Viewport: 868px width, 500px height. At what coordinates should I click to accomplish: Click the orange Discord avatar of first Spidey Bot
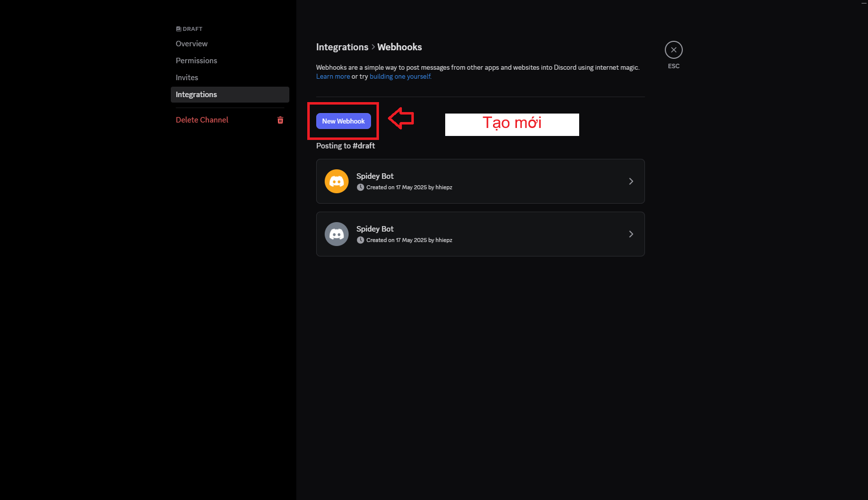337,181
